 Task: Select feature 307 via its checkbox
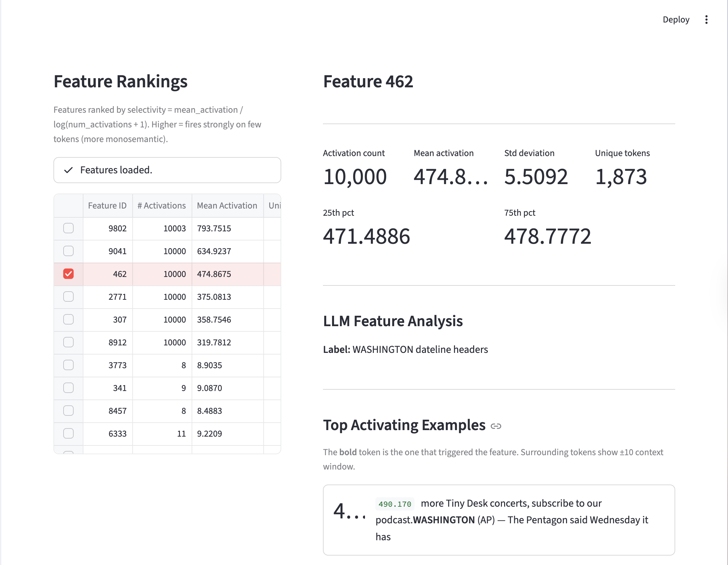click(x=68, y=319)
